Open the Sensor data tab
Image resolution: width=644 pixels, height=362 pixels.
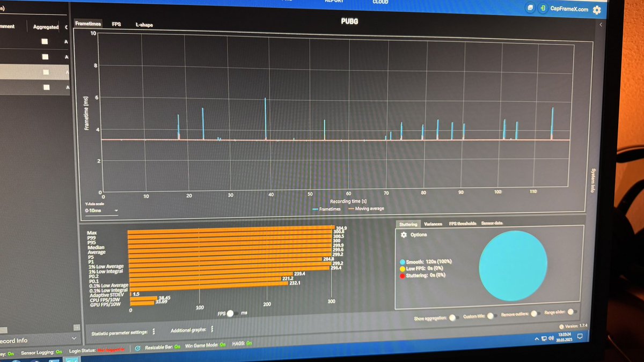492,223
